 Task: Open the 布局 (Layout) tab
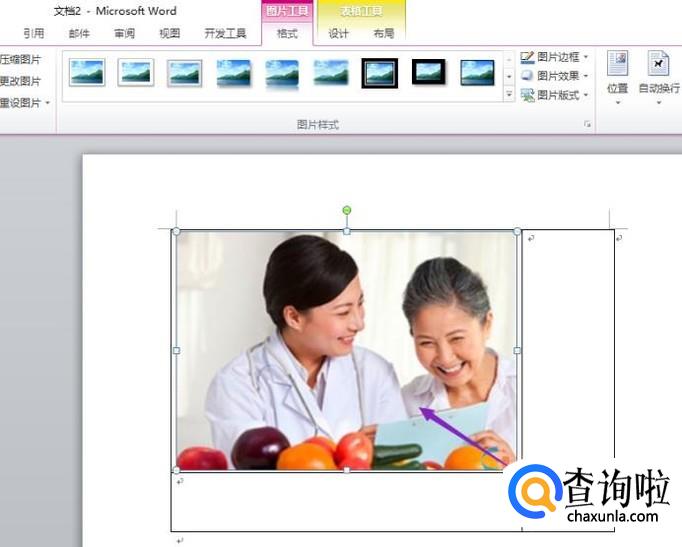(x=383, y=33)
